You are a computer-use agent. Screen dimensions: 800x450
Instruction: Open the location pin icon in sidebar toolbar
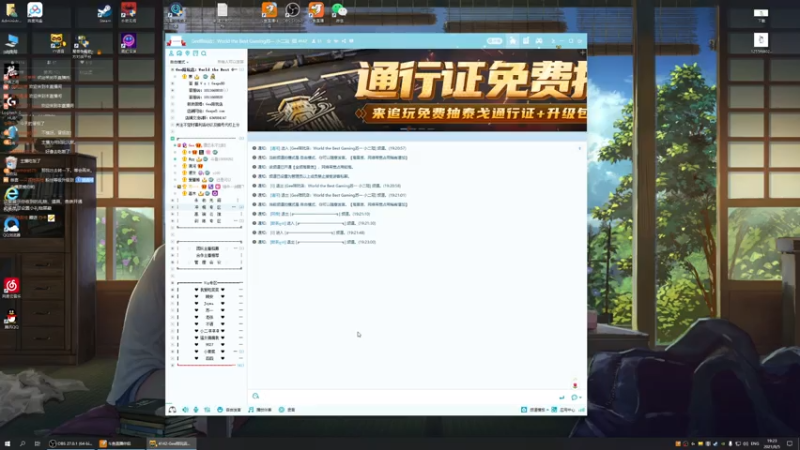click(x=187, y=53)
